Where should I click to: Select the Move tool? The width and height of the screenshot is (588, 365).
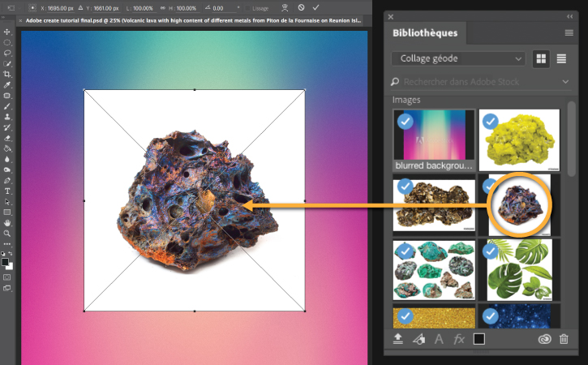(6, 32)
